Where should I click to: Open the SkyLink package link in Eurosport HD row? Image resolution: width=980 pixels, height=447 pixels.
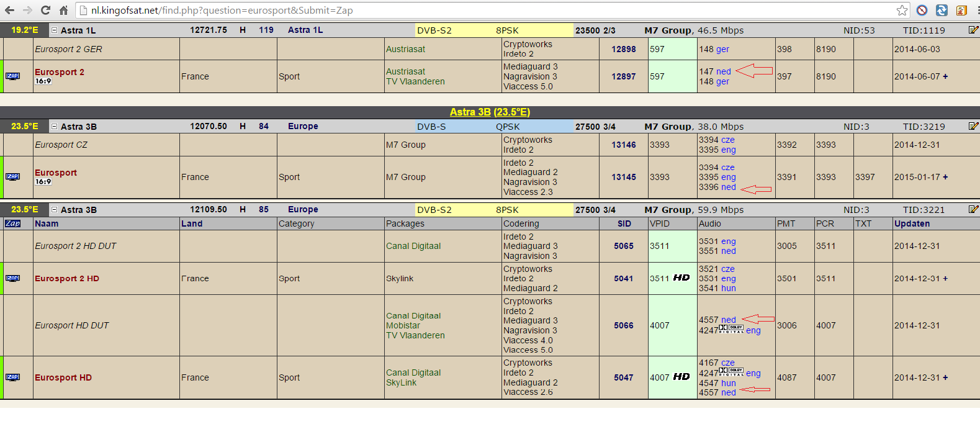coord(401,382)
